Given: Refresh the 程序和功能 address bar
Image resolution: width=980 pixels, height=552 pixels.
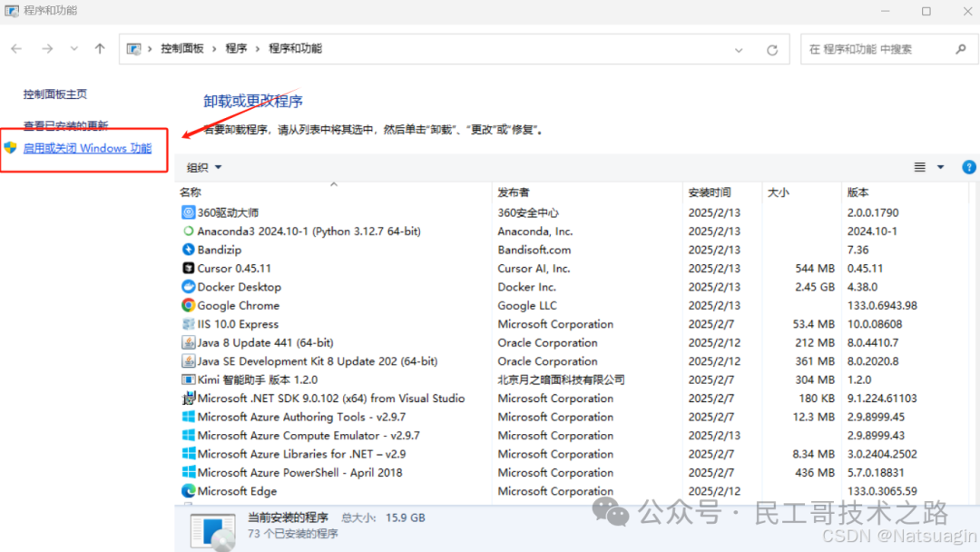Looking at the screenshot, I should click(x=772, y=49).
